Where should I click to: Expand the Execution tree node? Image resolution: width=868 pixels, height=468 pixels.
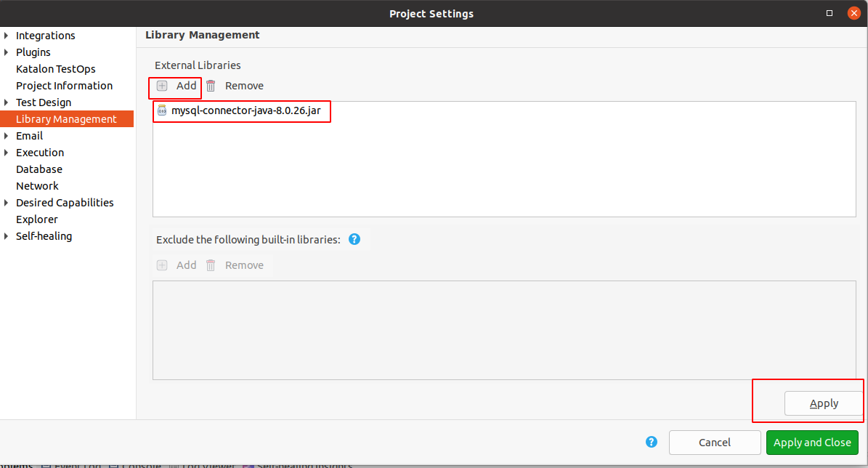(6, 153)
